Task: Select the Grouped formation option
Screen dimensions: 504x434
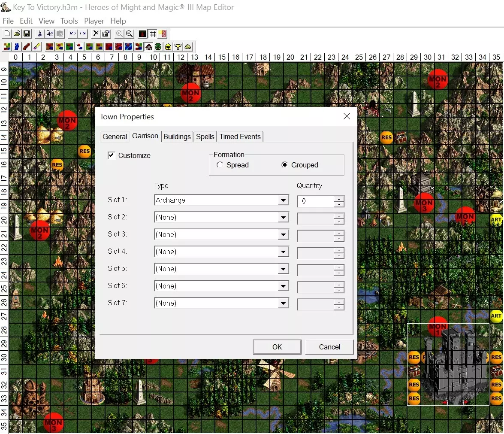Action: point(284,165)
